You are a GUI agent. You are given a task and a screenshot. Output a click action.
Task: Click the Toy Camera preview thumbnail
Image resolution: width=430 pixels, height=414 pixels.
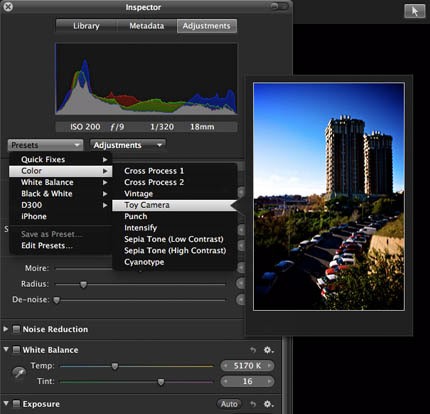point(329,197)
